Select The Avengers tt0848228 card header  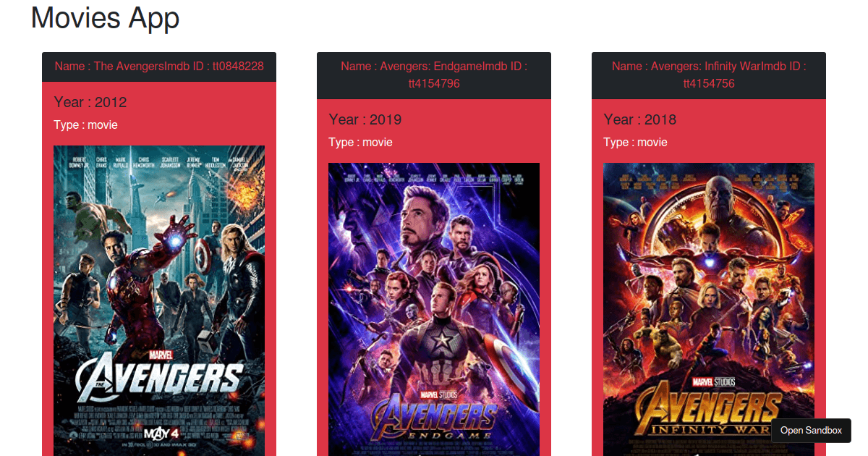[159, 67]
